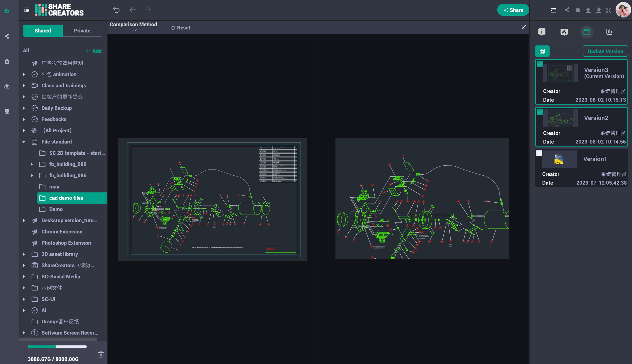Check the Version1 checkbox

[x=539, y=153]
